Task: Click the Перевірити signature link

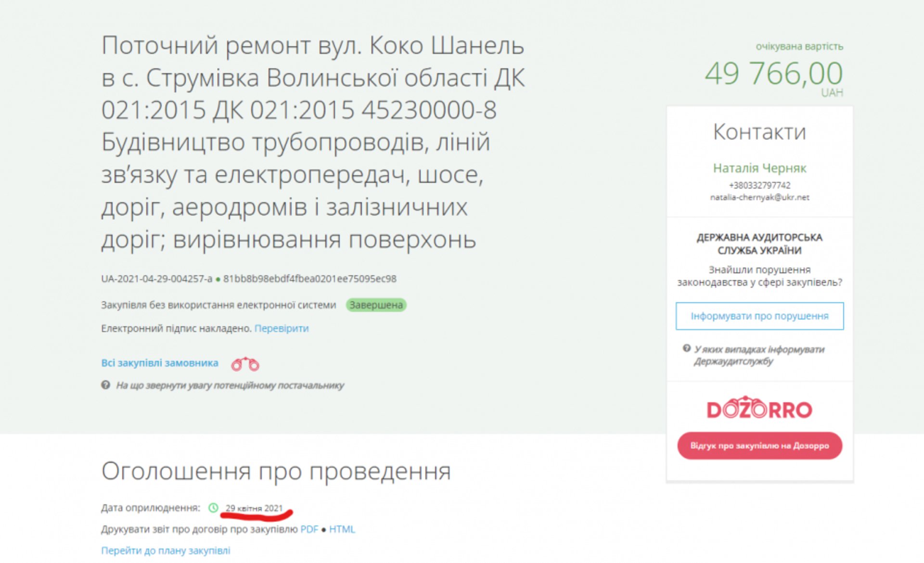Action: [x=282, y=328]
